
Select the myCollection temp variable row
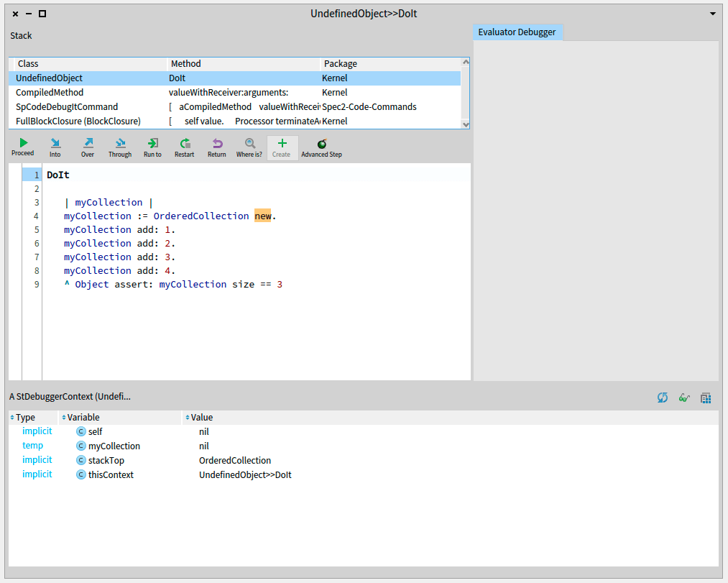click(x=114, y=446)
